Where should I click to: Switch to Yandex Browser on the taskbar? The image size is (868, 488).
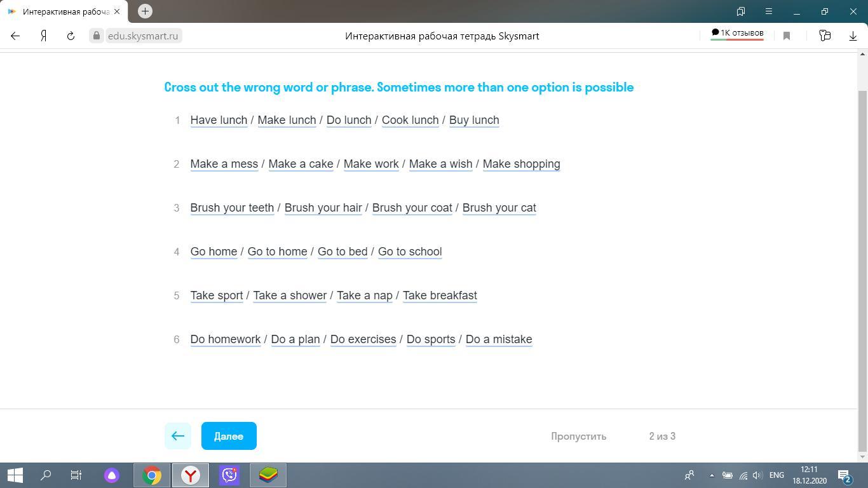[x=191, y=475]
